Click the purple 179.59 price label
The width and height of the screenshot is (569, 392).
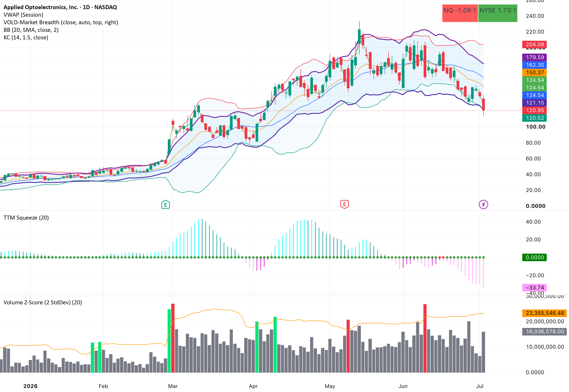(534, 57)
